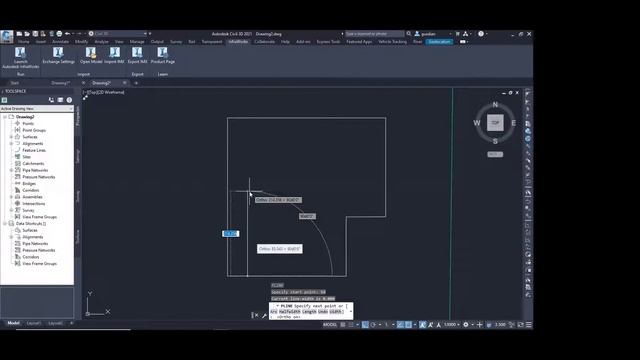The width and height of the screenshot is (640, 360).
Task: Toggle polar tracking in status bar
Action: click(373, 324)
